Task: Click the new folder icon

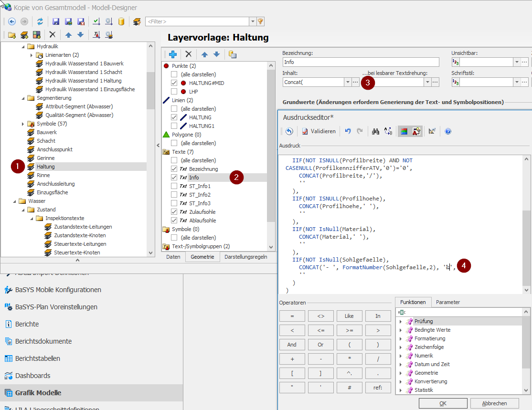Action: click(x=12, y=35)
